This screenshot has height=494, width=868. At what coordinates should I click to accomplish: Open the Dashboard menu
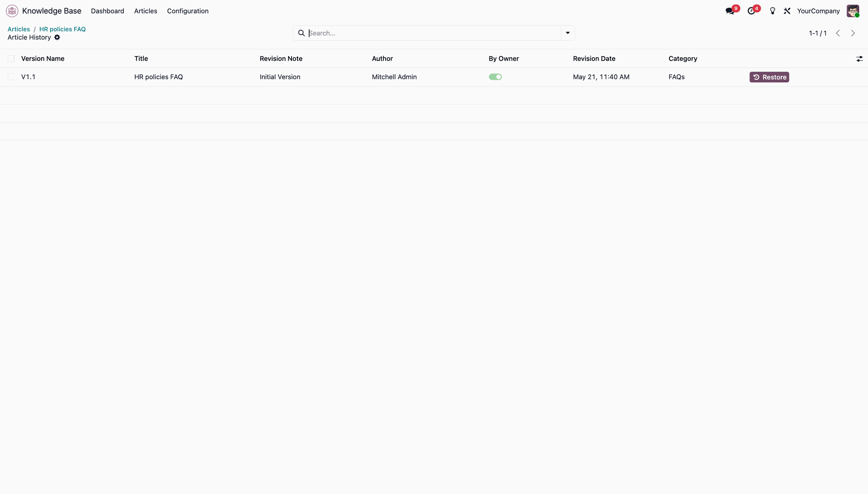coord(108,11)
